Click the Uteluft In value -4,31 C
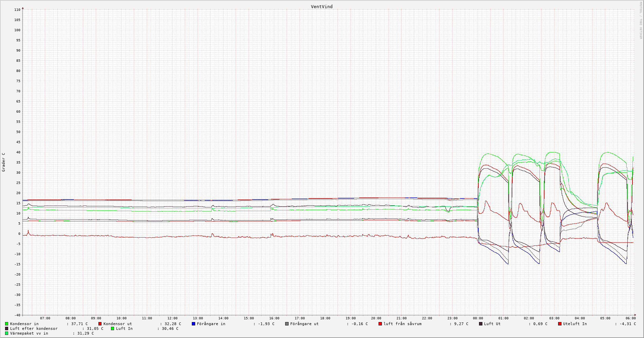The image size is (644, 338). [x=627, y=324]
